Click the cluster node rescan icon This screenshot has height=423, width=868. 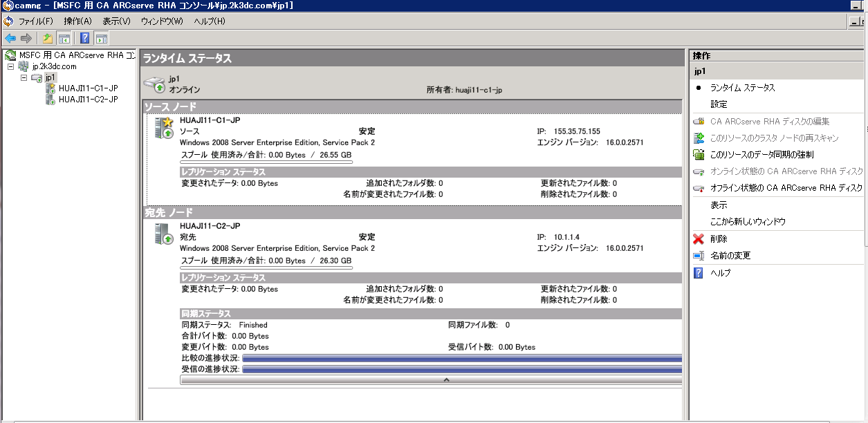coord(699,138)
